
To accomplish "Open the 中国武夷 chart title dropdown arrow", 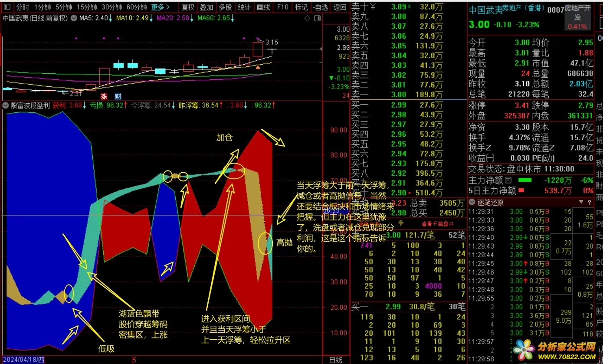I will coord(74,18).
